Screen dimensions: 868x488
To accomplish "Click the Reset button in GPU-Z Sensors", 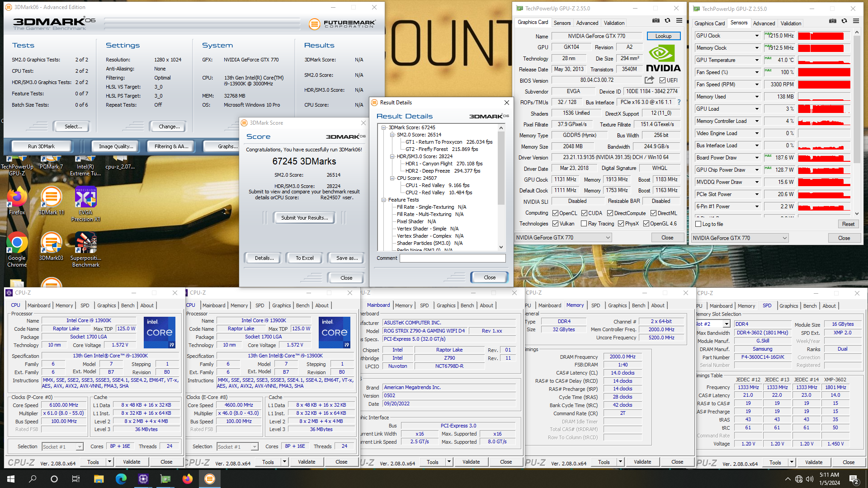I will click(x=848, y=224).
